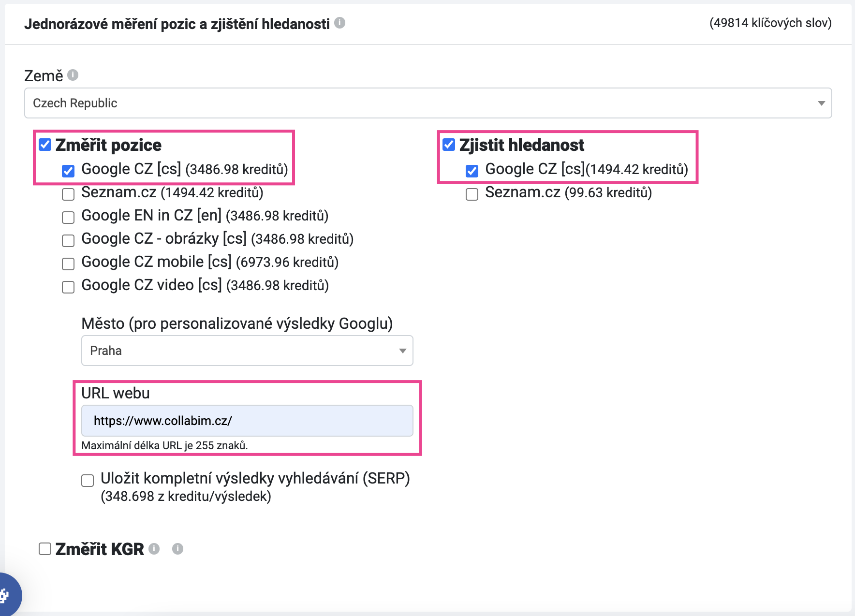Image resolution: width=855 pixels, height=616 pixels.
Task: Click first info icon next to Změřit KGR
Action: [154, 549]
